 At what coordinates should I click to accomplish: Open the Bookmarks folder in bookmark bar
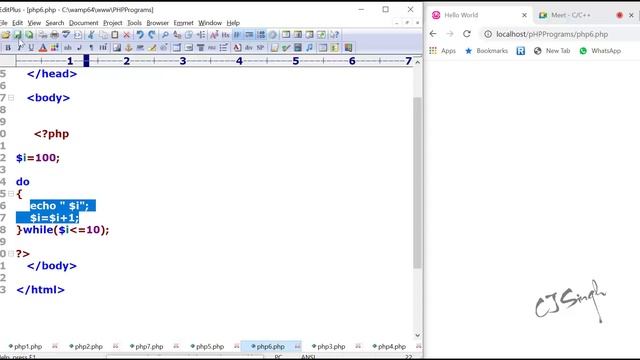(487, 51)
